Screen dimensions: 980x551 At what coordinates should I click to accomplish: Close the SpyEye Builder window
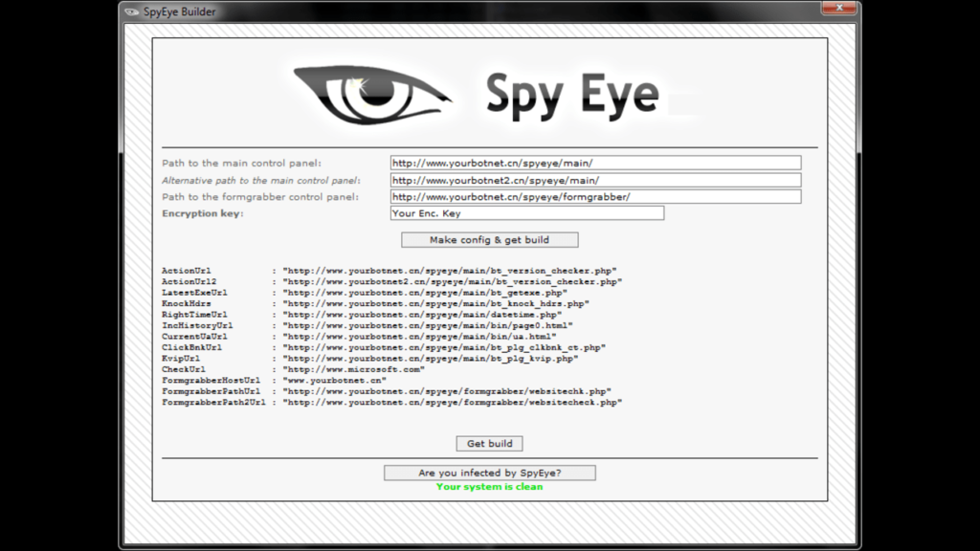(838, 8)
